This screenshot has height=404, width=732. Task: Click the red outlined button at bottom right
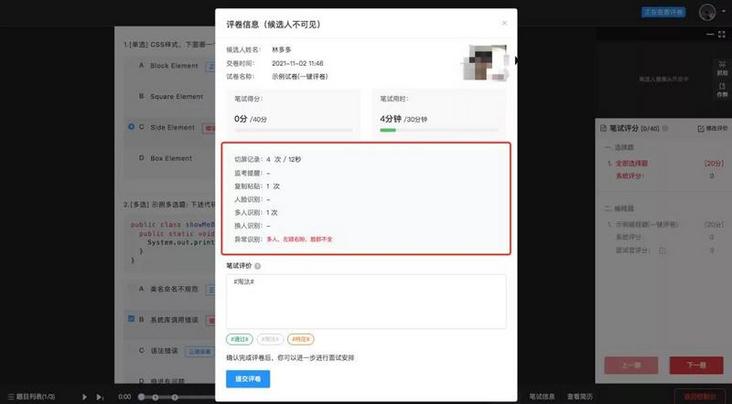tap(699, 397)
